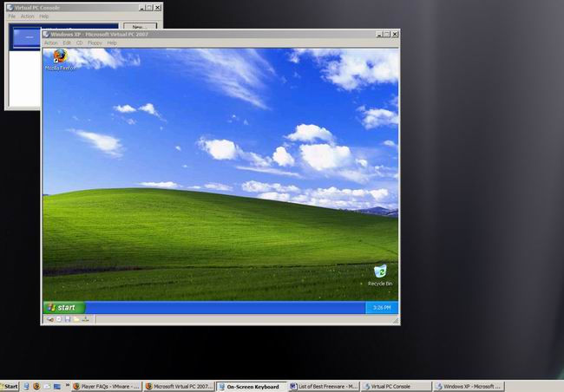
Task: Open the CD menu
Action: point(80,42)
